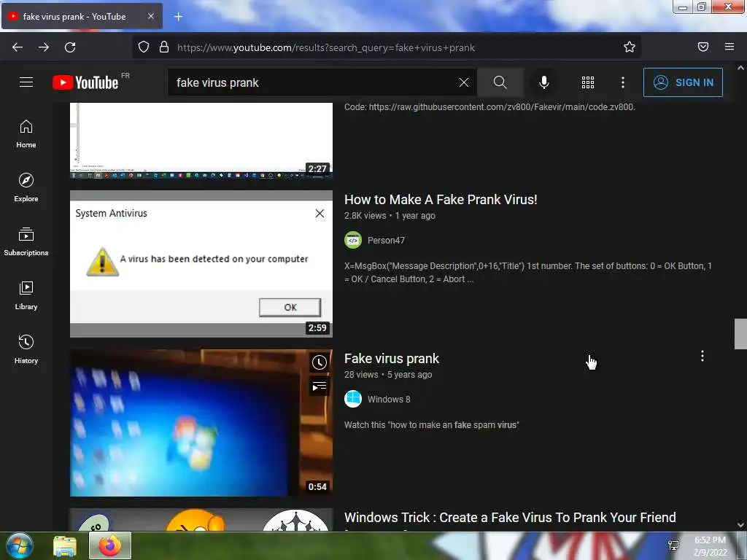Screen dimensions: 747x560
Task: Click the taskbar clock 6:52 PM
Action: [x=710, y=546]
